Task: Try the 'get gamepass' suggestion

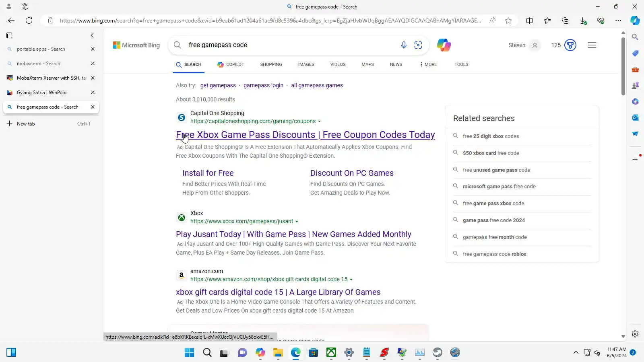Action: pos(218,85)
